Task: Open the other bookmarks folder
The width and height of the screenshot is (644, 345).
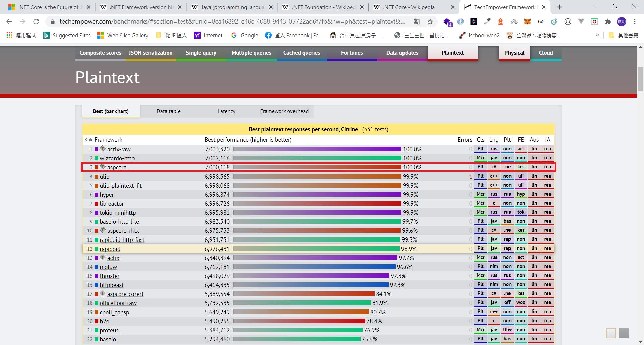Action: (623, 35)
